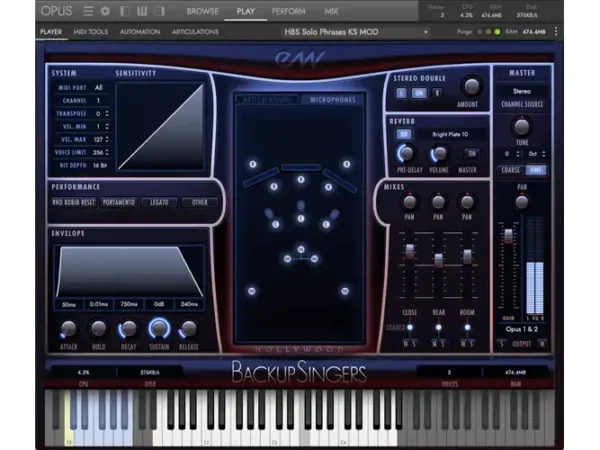Image resolution: width=600 pixels, height=450 pixels.
Task: Open the Stereo channel source dropdown
Action: point(522,91)
